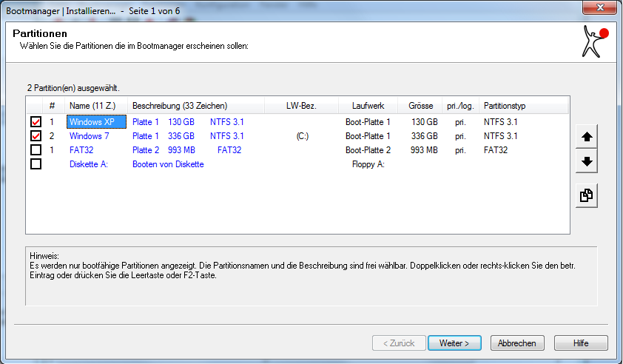Click the FAT32 partition type cell
The height and width of the screenshot is (364, 623).
point(496,149)
